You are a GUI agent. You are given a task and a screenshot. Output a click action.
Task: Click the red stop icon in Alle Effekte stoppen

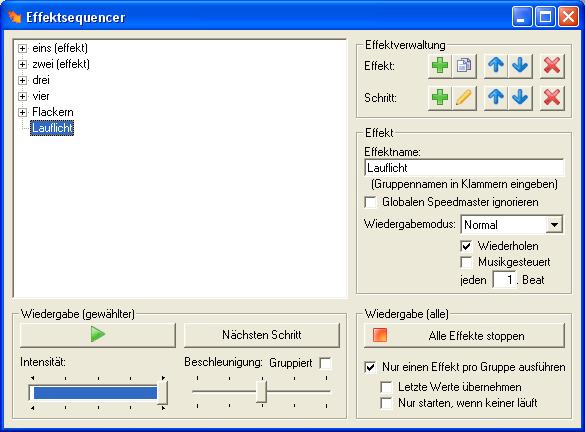pyautogui.click(x=380, y=335)
